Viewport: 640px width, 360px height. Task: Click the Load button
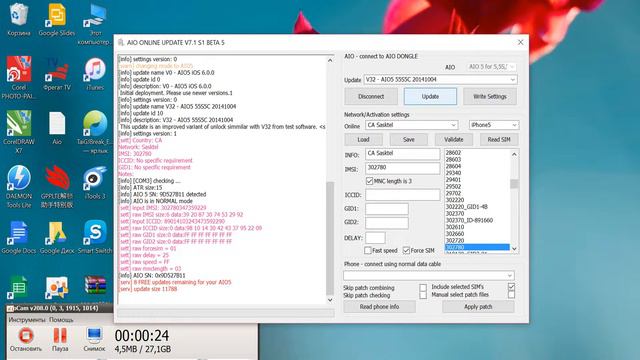(x=363, y=140)
